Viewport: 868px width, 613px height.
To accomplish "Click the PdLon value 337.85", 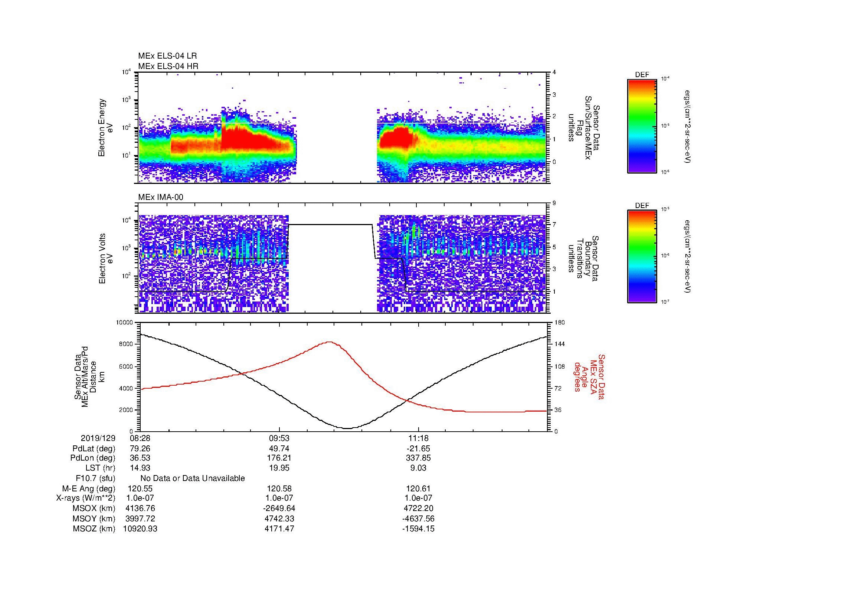I will [x=418, y=458].
